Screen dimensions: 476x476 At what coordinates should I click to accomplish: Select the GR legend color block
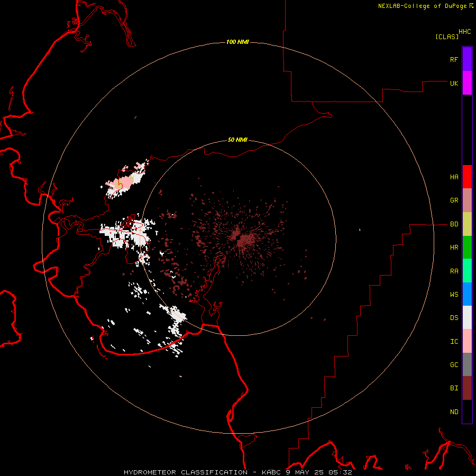click(467, 200)
